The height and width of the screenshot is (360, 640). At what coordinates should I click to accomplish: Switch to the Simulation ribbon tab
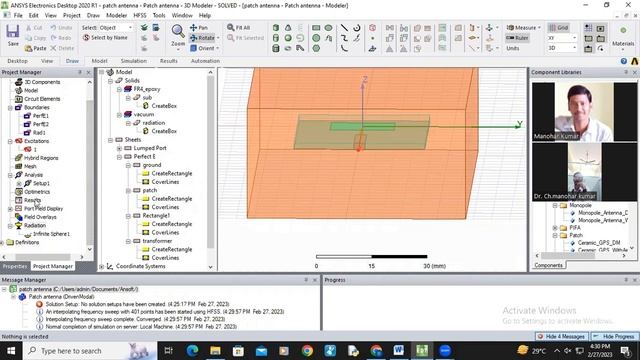[x=133, y=61]
